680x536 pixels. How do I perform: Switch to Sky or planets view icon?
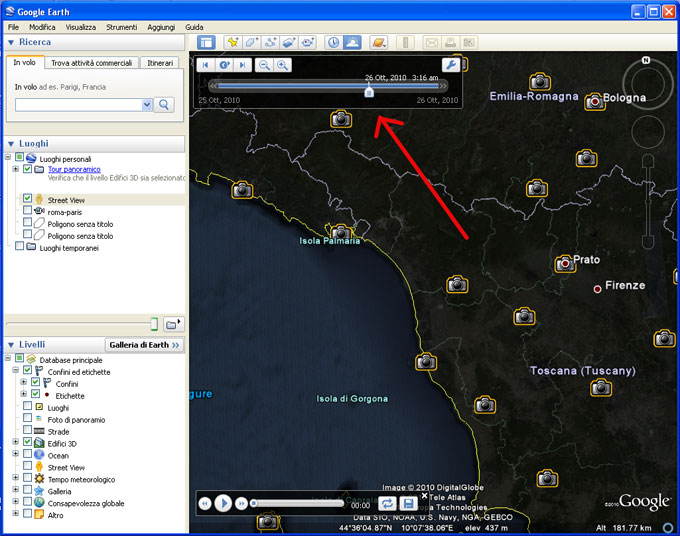pyautogui.click(x=379, y=42)
